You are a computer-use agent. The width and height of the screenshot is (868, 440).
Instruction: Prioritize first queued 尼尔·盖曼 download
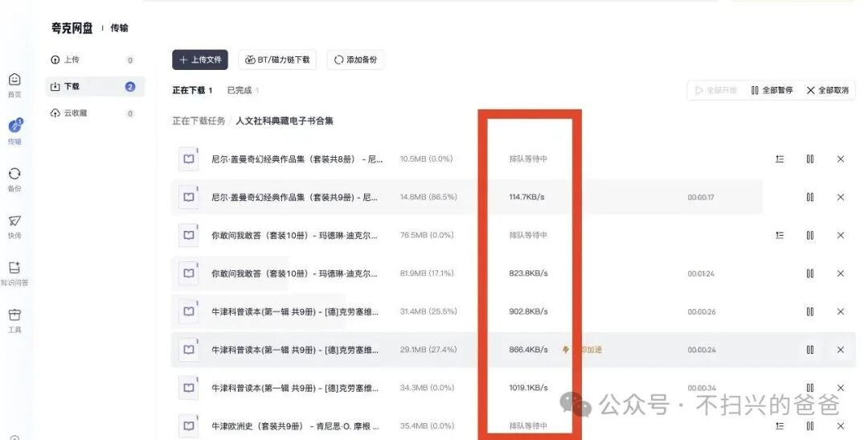(780, 159)
